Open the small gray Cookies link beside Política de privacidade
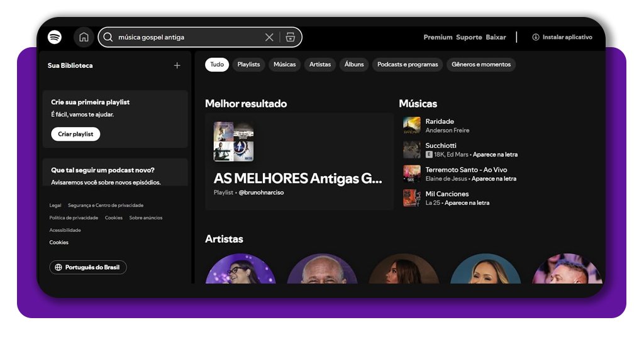 [x=114, y=218]
